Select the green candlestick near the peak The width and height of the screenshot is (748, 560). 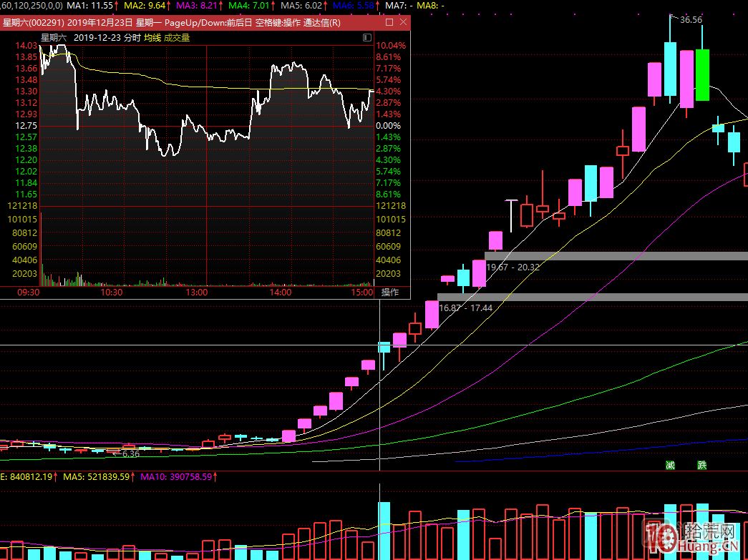tap(702, 74)
